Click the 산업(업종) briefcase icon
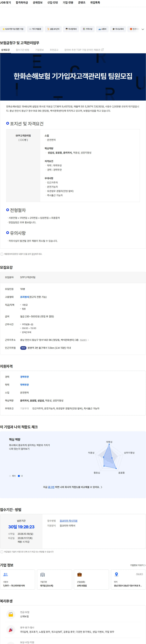The width and height of the screenshot is (146, 644). (x=79, y=575)
